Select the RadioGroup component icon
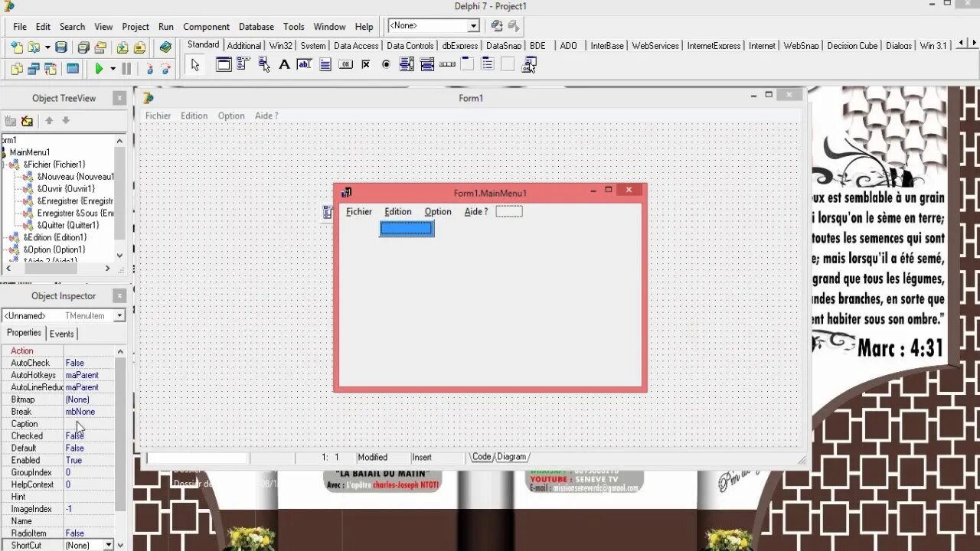980x551 pixels. pos(488,65)
